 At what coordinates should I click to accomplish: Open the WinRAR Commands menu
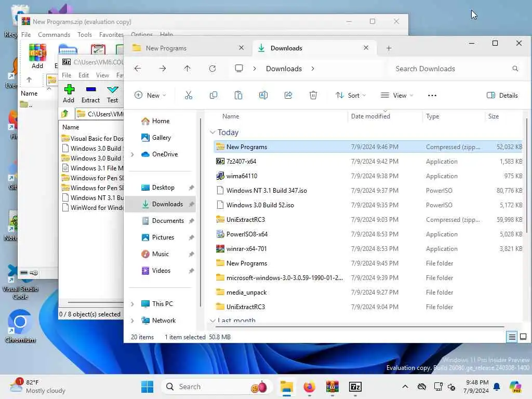54,35
